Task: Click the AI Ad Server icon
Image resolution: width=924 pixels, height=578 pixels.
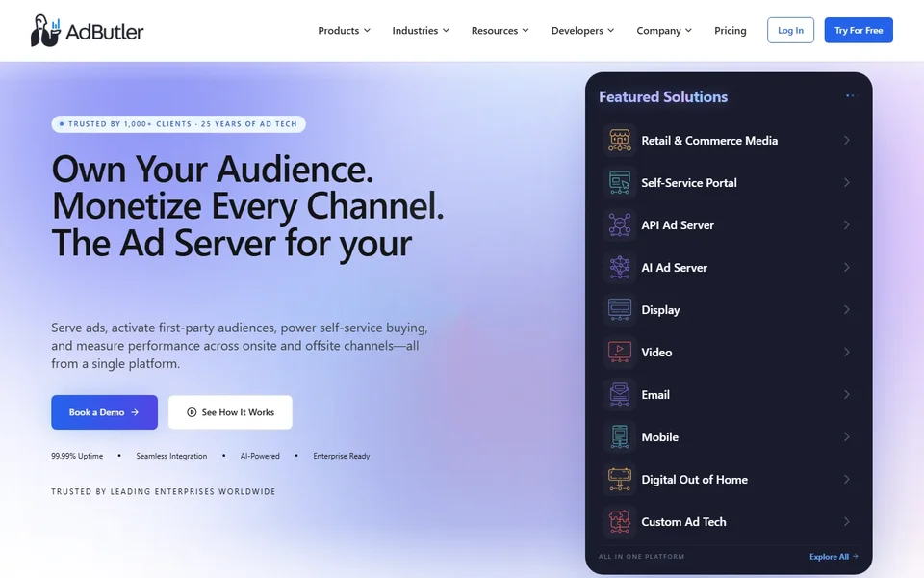Action: click(x=619, y=268)
